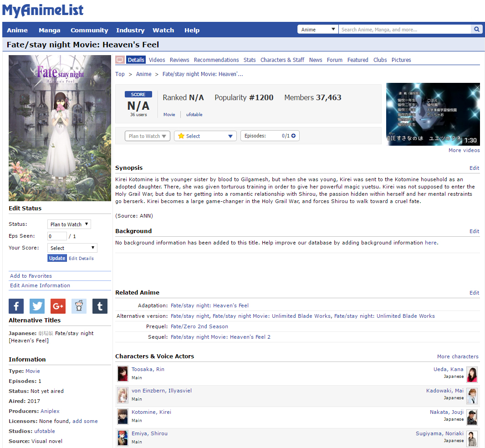The width and height of the screenshot is (485, 448).
Task: Open the Industry navigation menu
Action: [131, 31]
